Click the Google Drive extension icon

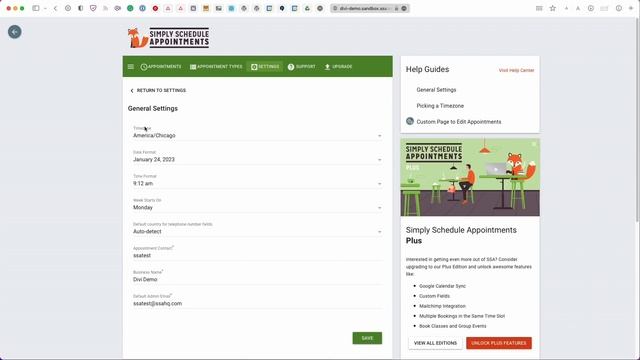(307, 8)
